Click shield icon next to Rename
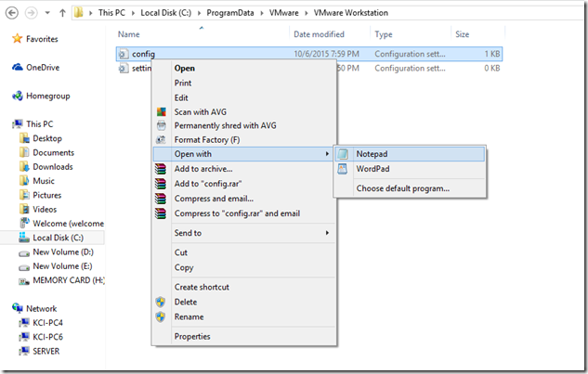588x374 pixels. [161, 317]
